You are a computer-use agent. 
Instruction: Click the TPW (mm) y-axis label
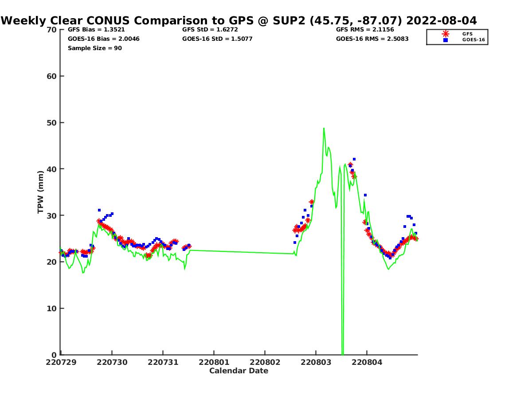41,192
